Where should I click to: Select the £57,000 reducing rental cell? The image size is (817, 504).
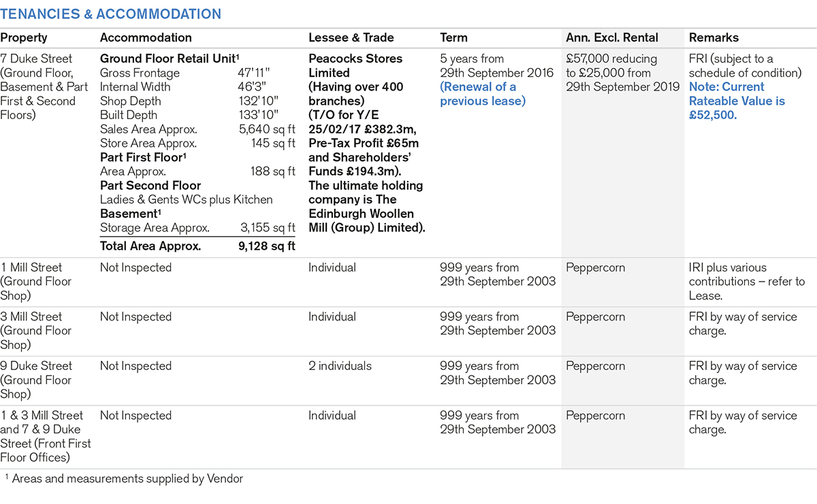tap(622, 73)
